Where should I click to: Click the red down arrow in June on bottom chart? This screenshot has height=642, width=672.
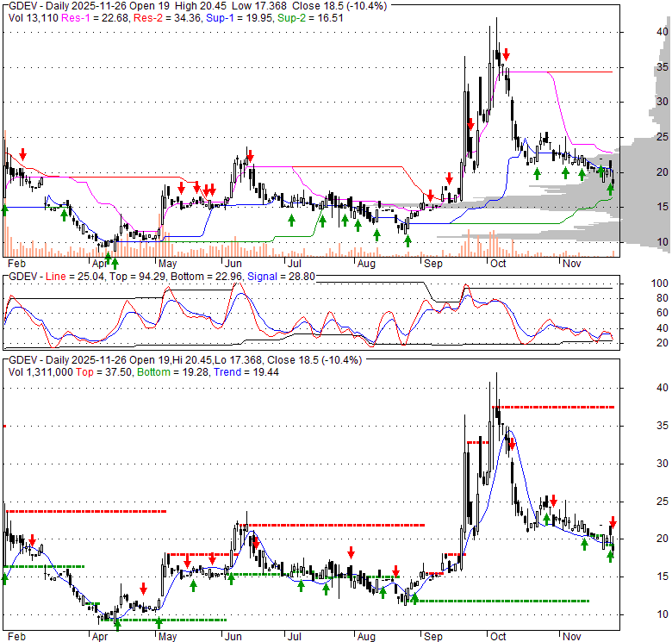point(256,544)
